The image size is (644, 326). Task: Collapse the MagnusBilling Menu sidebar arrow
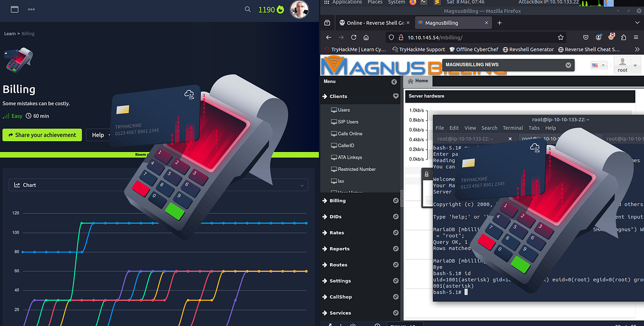[394, 82]
